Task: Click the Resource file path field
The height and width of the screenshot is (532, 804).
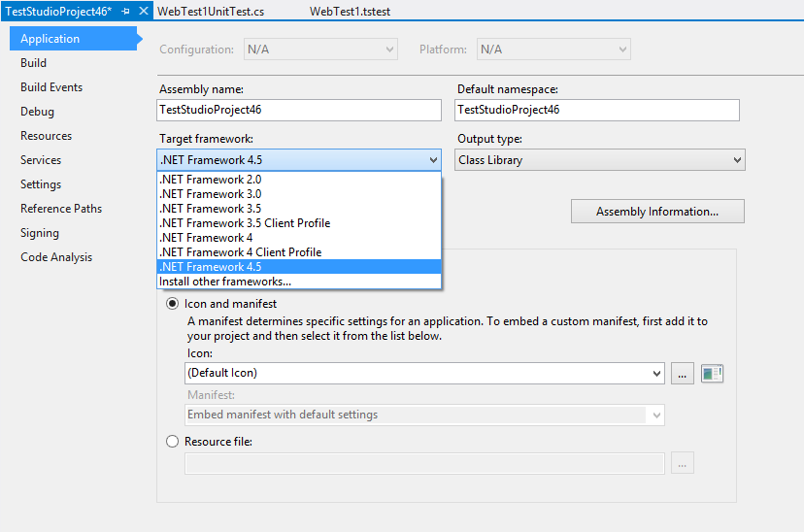Action: click(x=424, y=463)
